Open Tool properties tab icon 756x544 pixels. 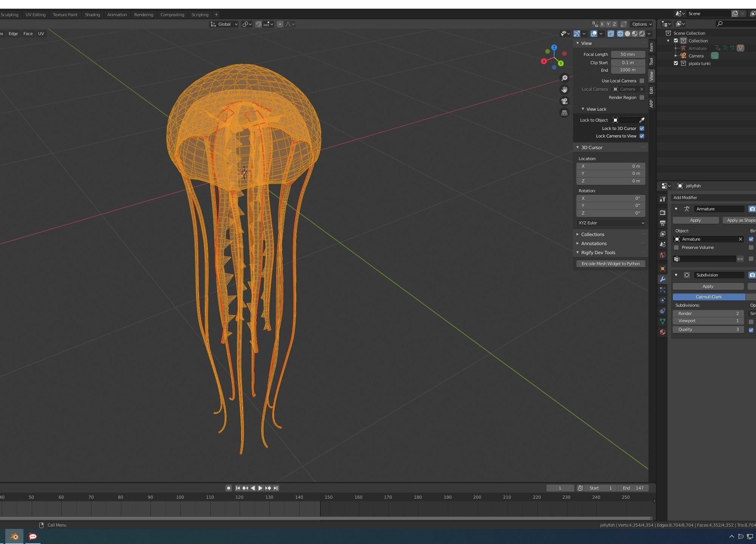(663, 199)
